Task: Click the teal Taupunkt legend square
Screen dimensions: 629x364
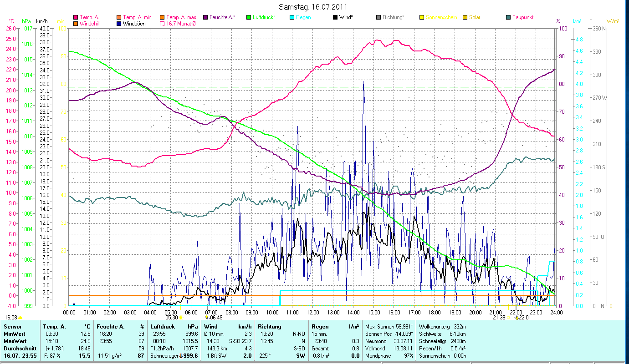Action: 508,17
